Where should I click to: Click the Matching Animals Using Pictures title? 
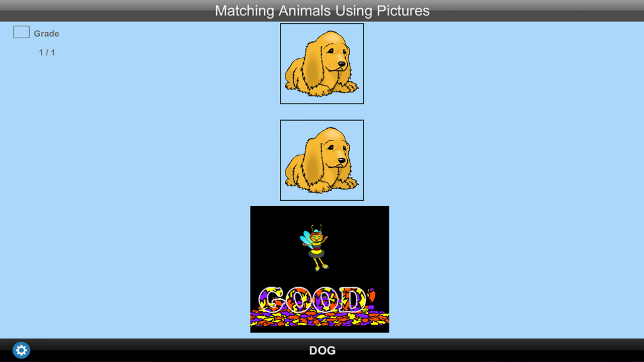tap(322, 11)
